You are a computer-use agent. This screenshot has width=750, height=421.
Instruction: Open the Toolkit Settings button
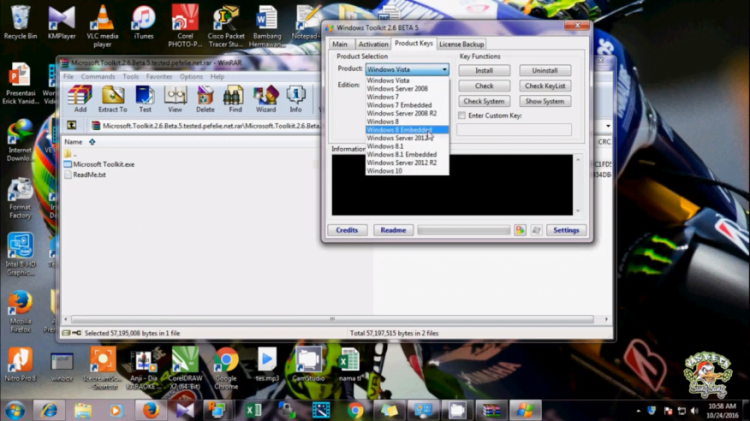(566, 230)
